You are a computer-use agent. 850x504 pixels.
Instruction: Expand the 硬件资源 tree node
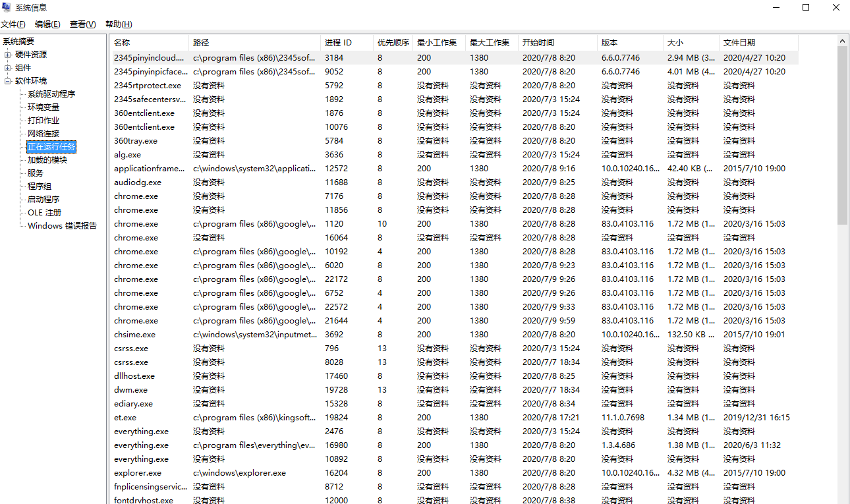point(8,55)
